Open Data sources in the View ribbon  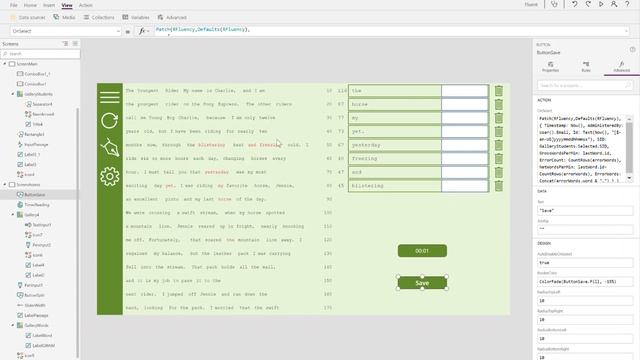pyautogui.click(x=28, y=18)
